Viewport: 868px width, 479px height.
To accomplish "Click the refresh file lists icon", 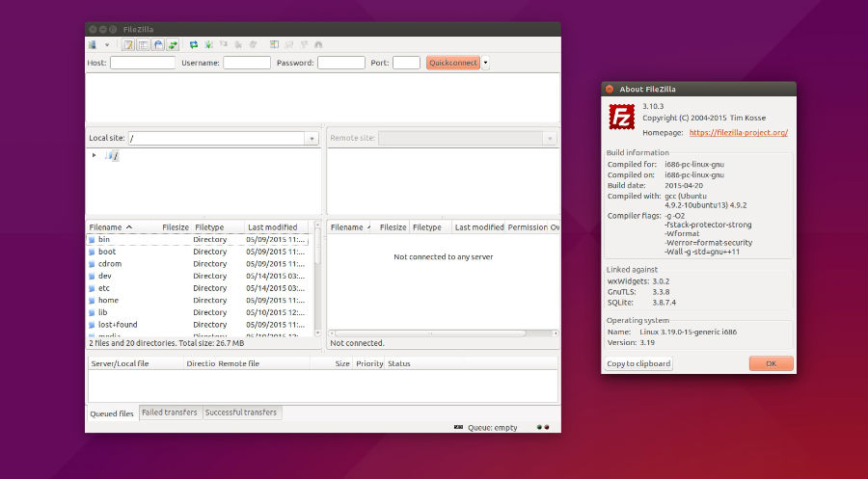I will coord(194,44).
